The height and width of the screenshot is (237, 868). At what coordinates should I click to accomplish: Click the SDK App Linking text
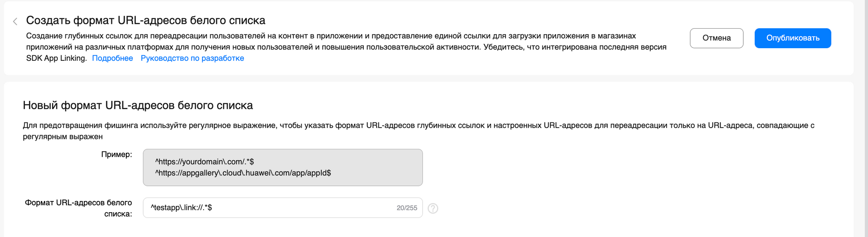click(56, 58)
